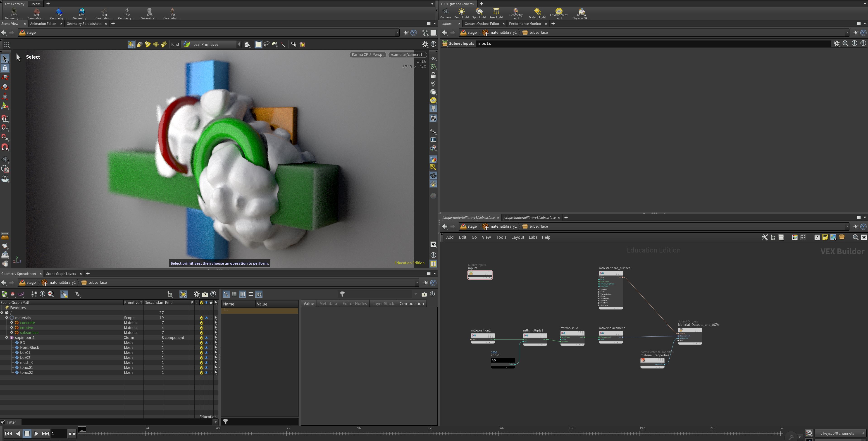Open the Kind Leaf Primitives dropdown

click(x=211, y=44)
